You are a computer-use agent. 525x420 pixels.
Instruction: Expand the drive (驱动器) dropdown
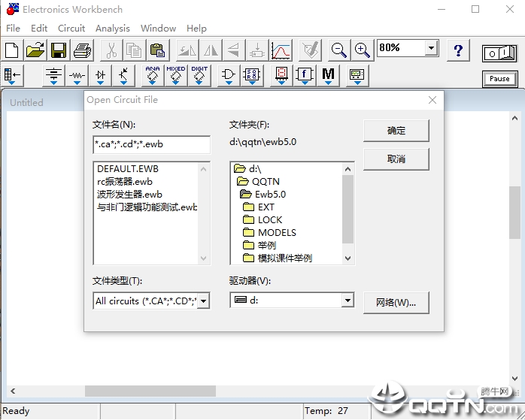click(347, 301)
